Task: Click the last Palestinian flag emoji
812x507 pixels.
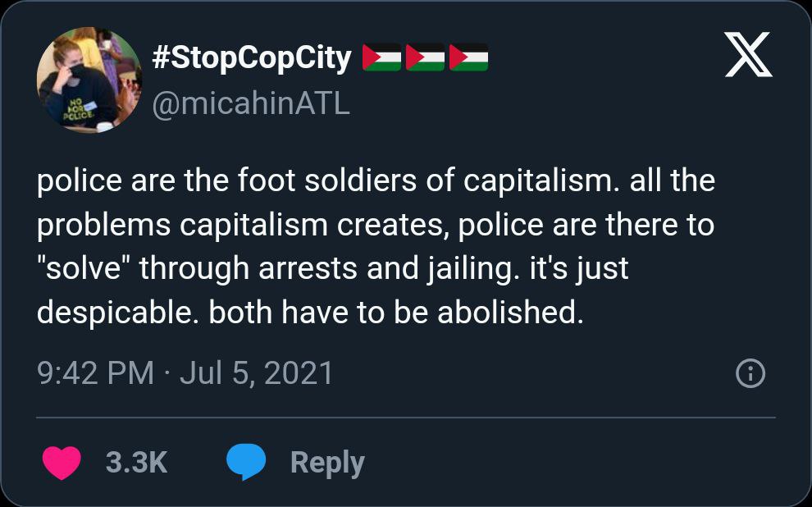Action: [468, 58]
